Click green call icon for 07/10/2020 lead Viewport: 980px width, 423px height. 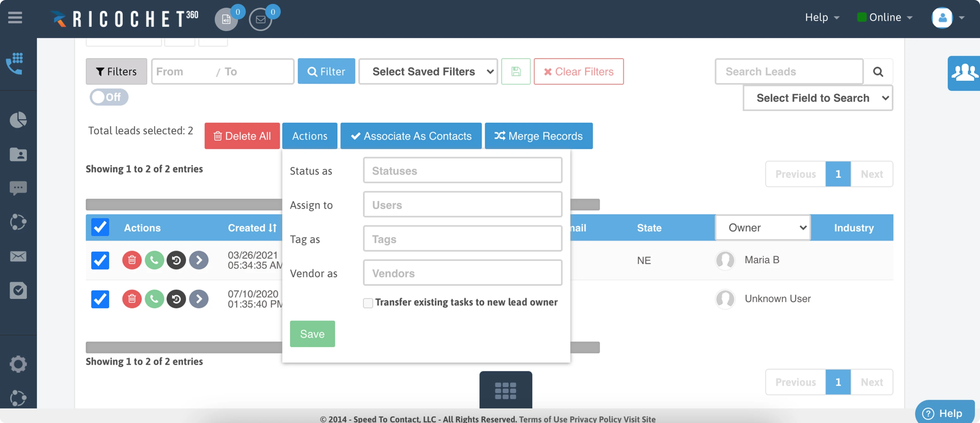tap(154, 299)
